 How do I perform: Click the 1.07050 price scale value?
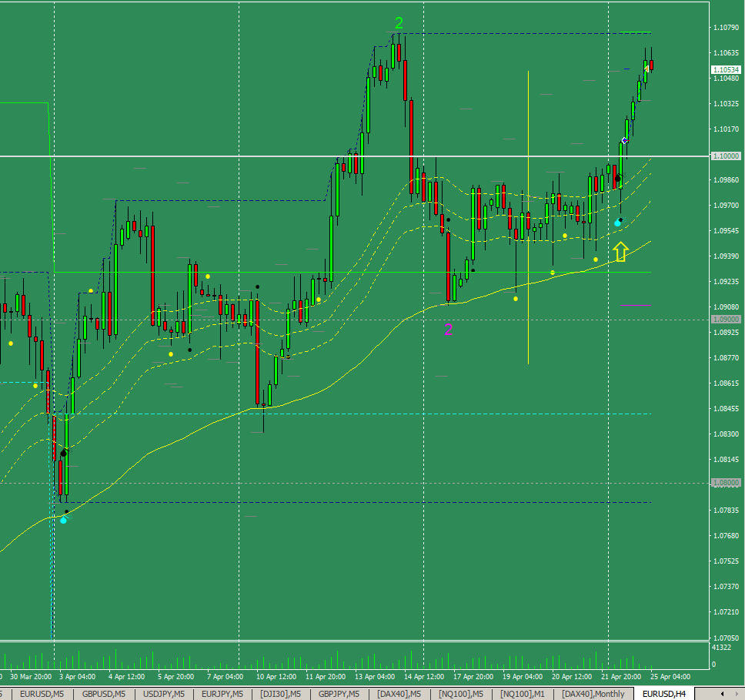726,638
